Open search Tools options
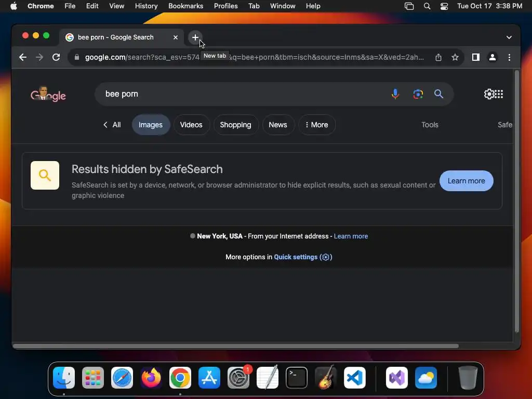This screenshot has height=399, width=532. tap(430, 125)
